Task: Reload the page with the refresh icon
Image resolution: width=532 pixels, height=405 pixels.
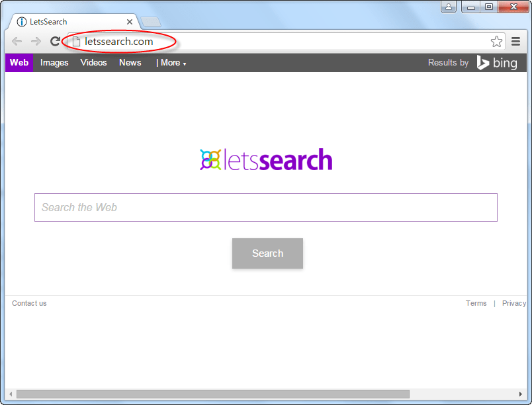Action: click(x=55, y=42)
